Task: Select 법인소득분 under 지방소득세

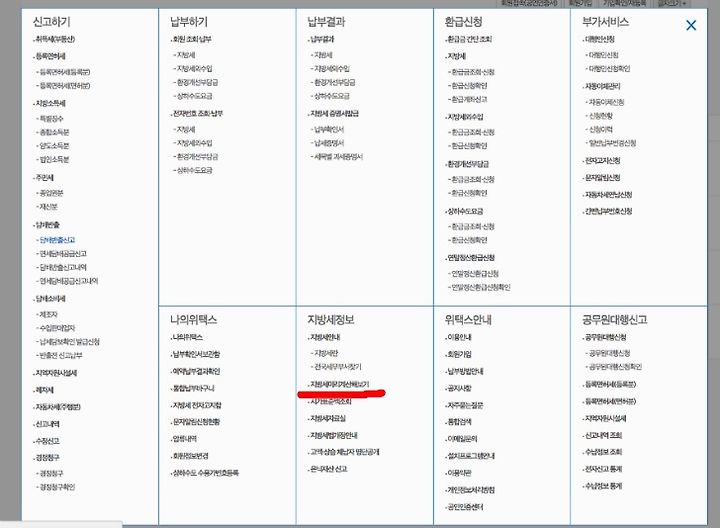Action: (x=54, y=160)
